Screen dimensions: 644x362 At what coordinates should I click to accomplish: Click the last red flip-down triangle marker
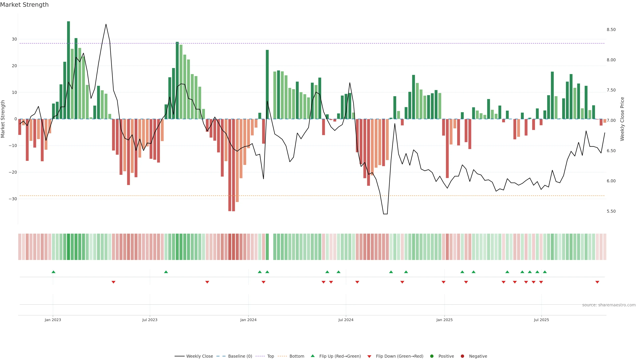click(597, 282)
